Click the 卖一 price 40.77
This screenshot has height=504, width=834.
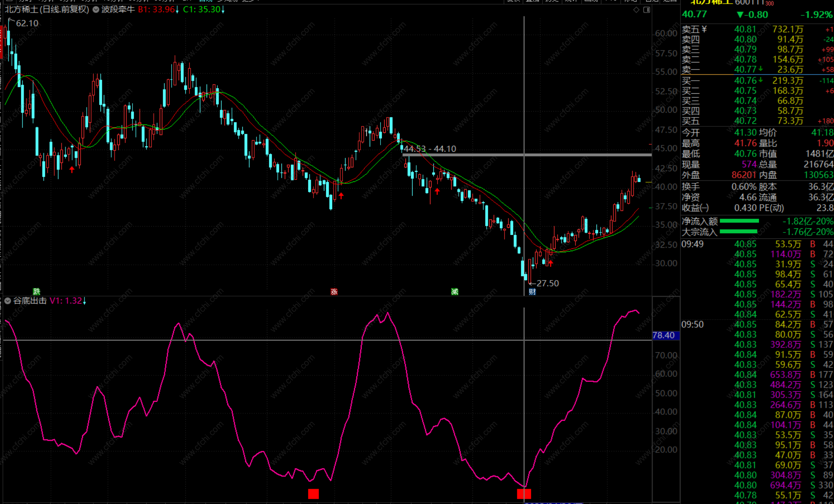coord(745,70)
